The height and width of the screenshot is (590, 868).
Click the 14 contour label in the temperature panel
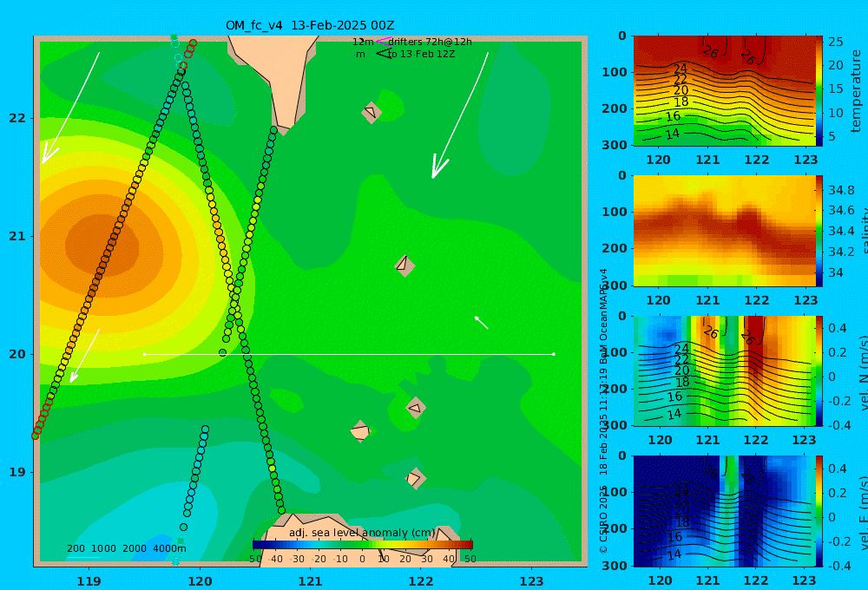click(x=673, y=134)
